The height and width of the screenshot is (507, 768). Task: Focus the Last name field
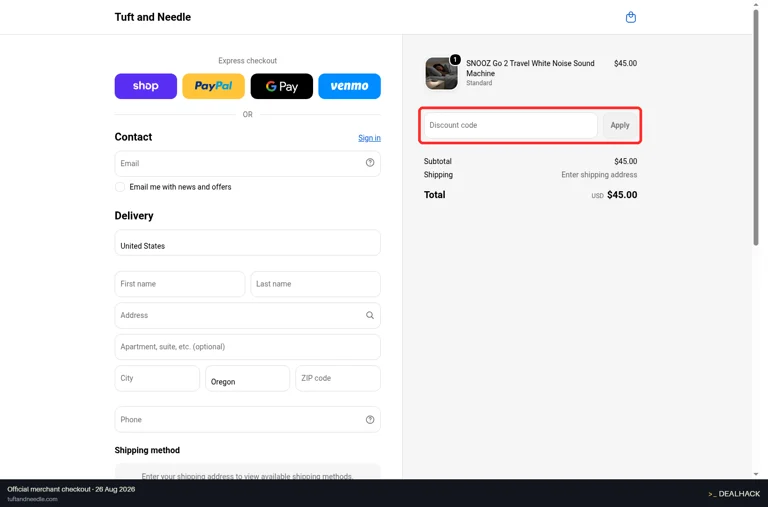pyautogui.click(x=315, y=284)
